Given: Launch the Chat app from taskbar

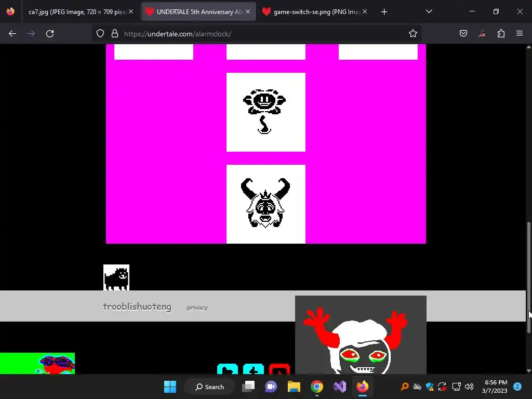Looking at the screenshot, I should [271, 387].
